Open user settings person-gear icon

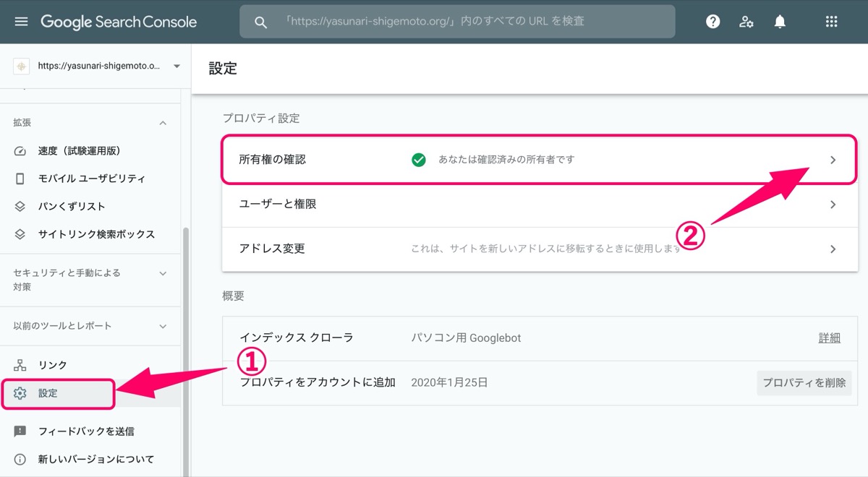pos(746,22)
